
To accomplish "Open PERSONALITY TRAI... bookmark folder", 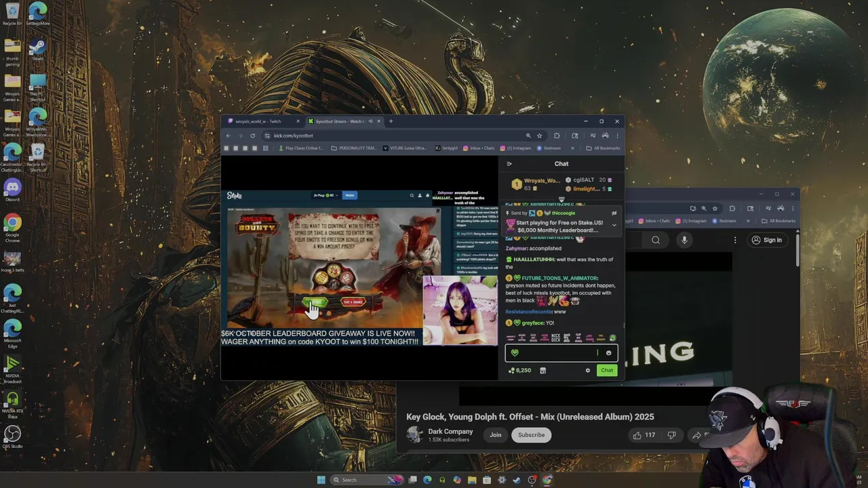I will 354,148.
